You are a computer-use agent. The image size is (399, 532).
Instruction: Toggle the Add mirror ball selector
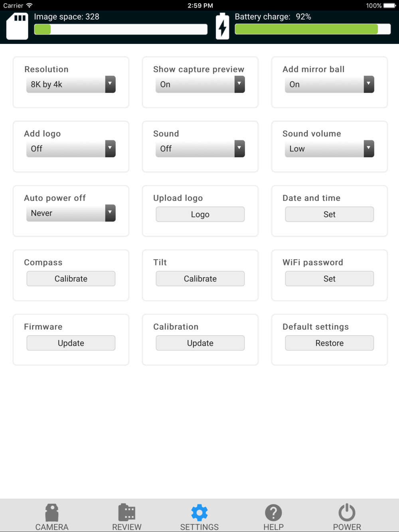pyautogui.click(x=329, y=85)
